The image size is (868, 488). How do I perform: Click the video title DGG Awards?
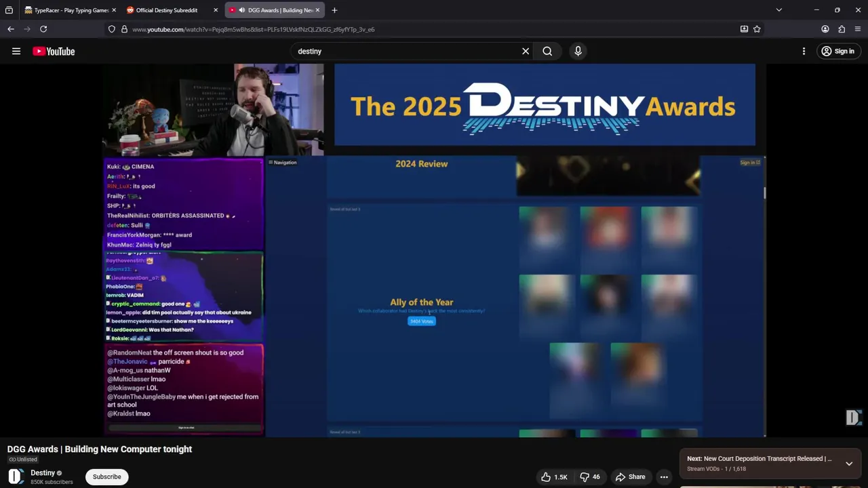100,449
